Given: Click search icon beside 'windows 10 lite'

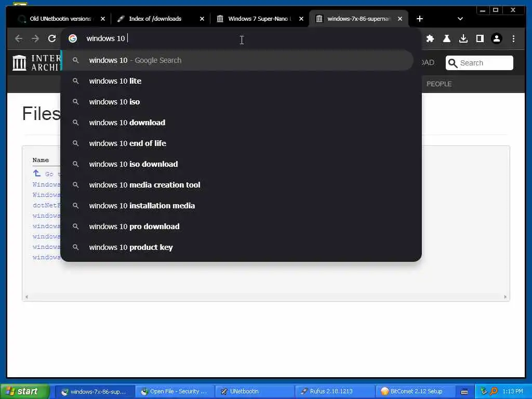Looking at the screenshot, I should coord(76,81).
